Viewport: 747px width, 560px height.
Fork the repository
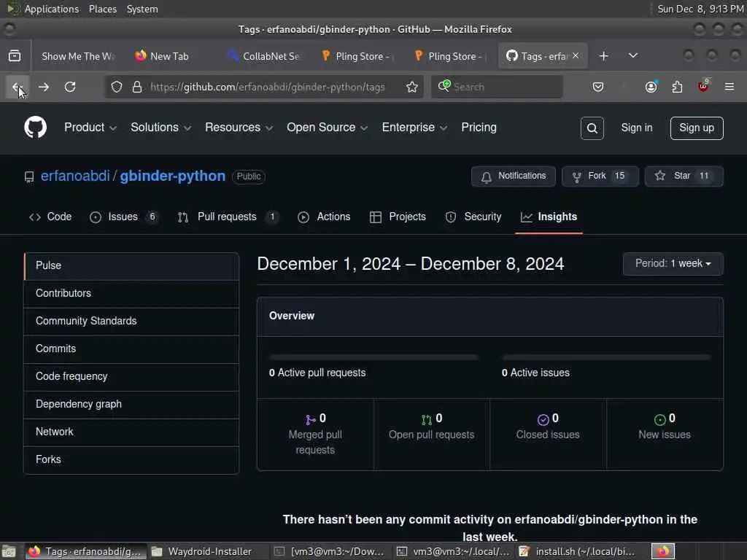(x=600, y=176)
